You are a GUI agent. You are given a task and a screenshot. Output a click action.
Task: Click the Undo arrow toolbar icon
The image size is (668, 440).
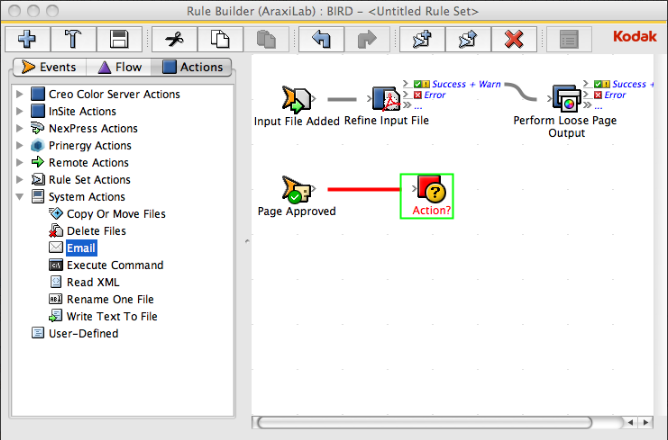(x=320, y=39)
